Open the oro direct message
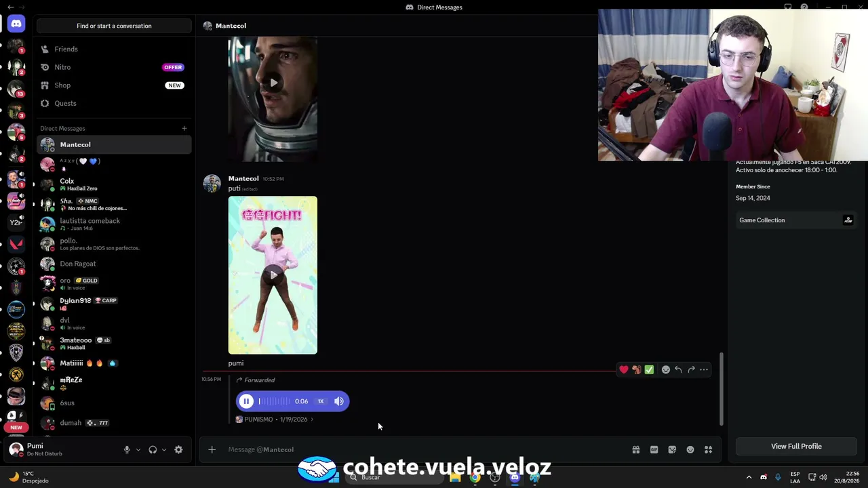Viewport: 868px width, 488px height. pyautogui.click(x=114, y=283)
